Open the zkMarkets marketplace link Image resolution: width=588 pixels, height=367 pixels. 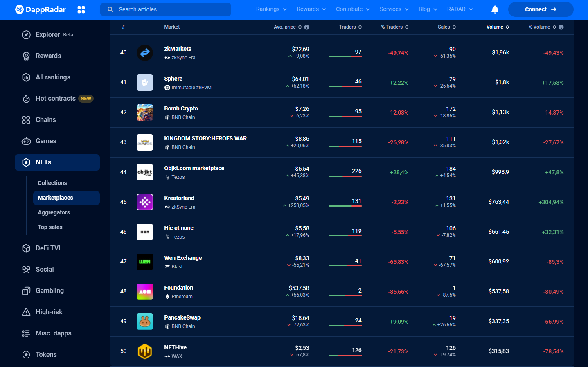coord(178,49)
